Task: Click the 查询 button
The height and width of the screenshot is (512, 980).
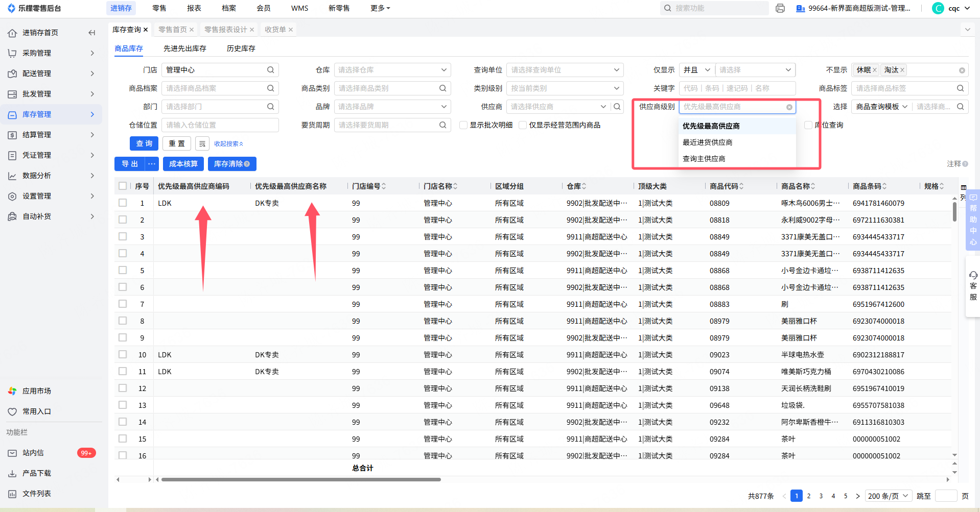Action: click(144, 144)
